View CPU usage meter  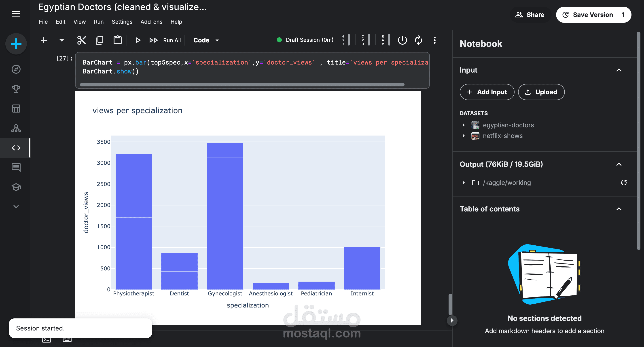[x=366, y=40]
